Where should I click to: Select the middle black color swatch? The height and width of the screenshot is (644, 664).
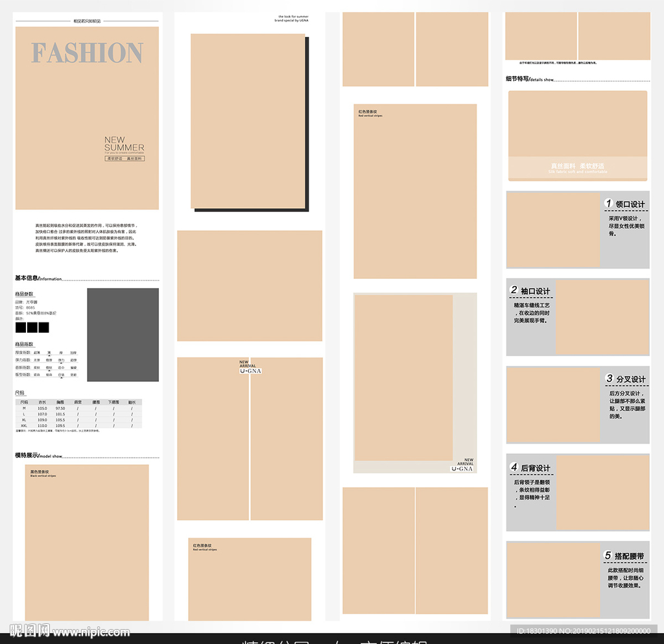(x=32, y=328)
